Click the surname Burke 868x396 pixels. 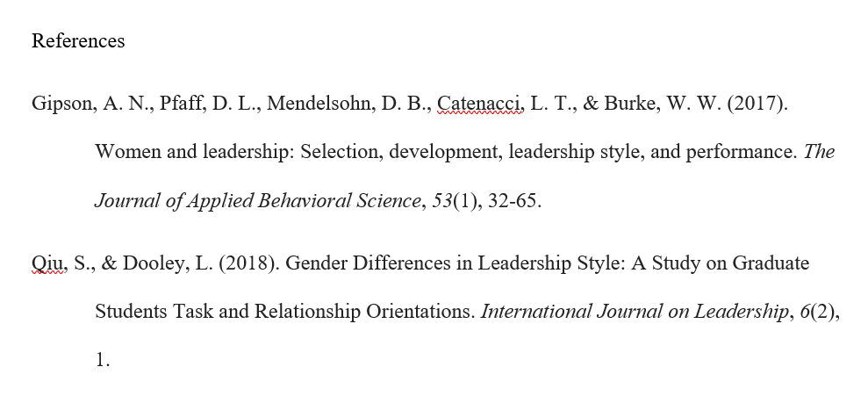(629, 104)
